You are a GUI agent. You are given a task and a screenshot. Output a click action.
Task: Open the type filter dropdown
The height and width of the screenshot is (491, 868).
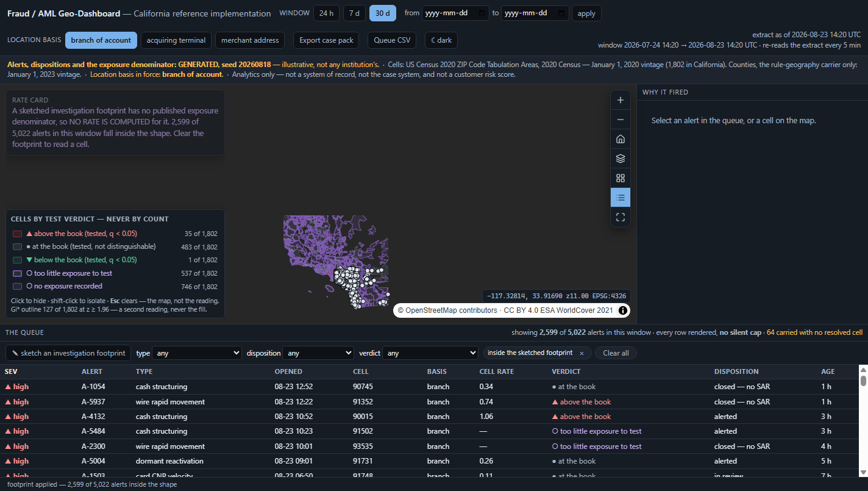click(x=197, y=353)
